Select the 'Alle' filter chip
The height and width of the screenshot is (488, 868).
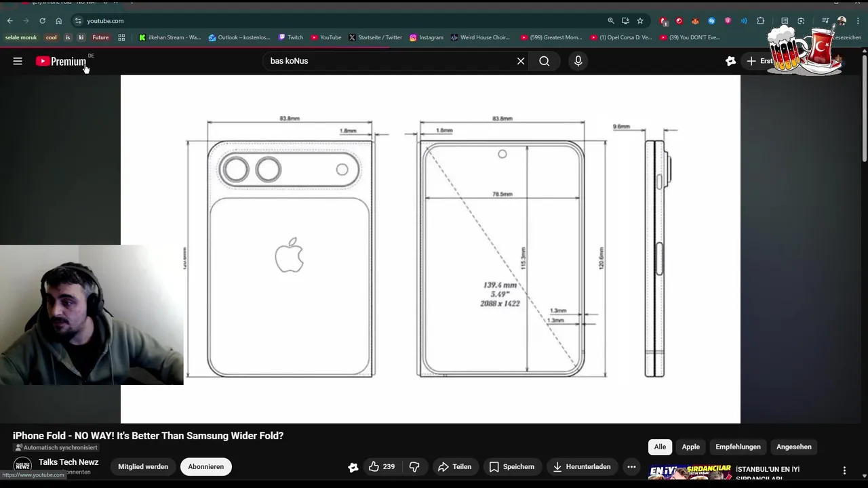(660, 447)
